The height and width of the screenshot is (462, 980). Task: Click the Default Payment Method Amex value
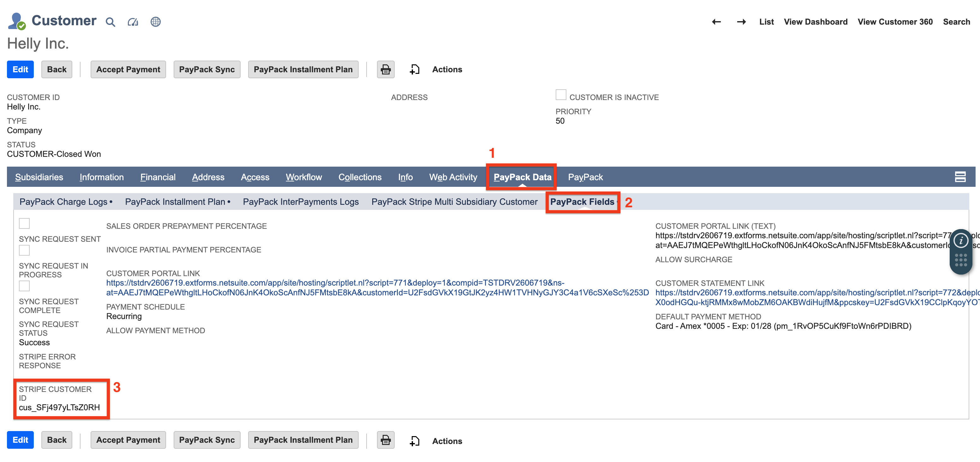click(x=783, y=326)
